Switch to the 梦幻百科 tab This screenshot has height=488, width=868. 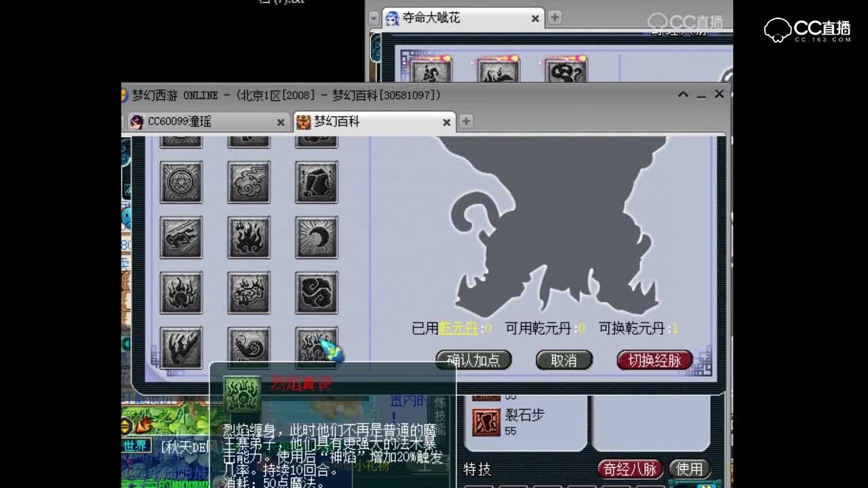point(374,122)
